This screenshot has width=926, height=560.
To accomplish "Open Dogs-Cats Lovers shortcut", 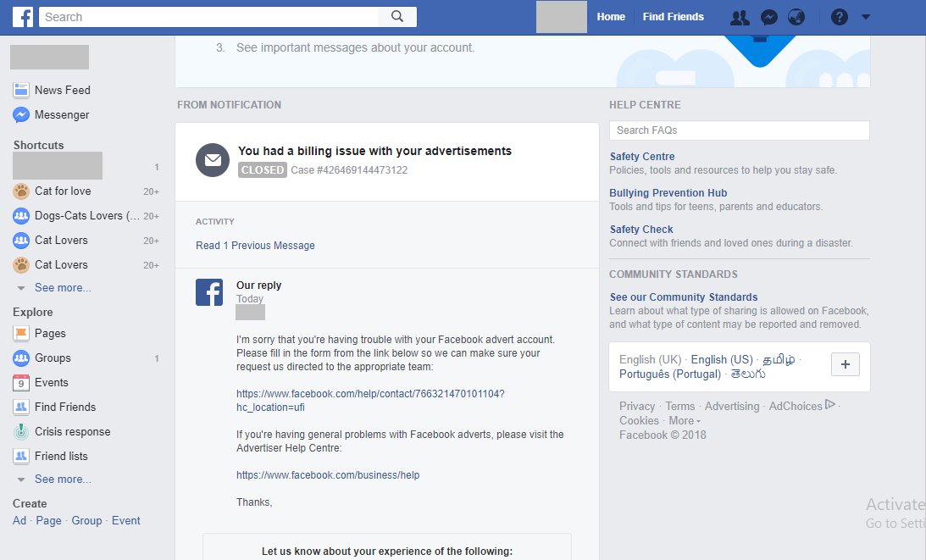I will coord(86,215).
